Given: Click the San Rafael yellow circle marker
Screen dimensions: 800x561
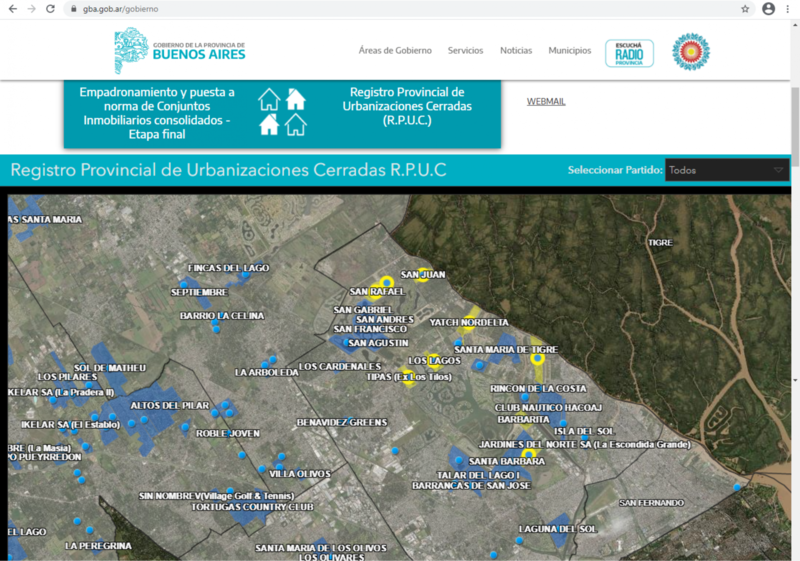Looking at the screenshot, I should 386,282.
